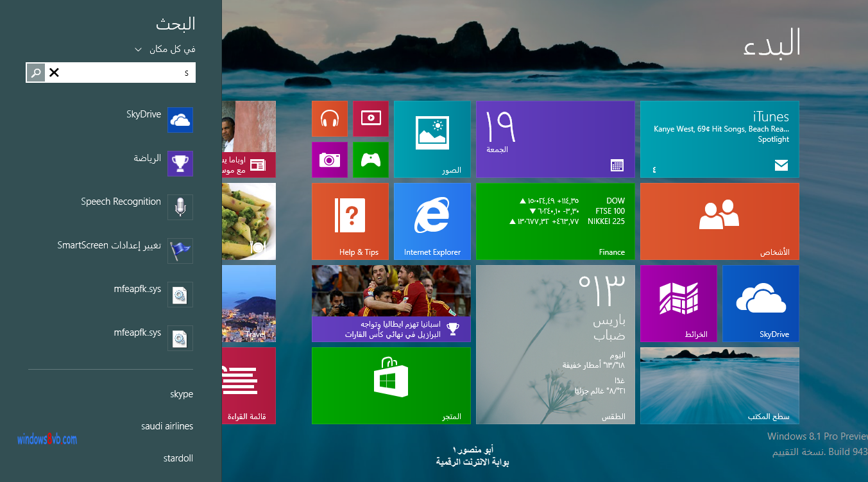Click the magnifier search button

(x=36, y=73)
